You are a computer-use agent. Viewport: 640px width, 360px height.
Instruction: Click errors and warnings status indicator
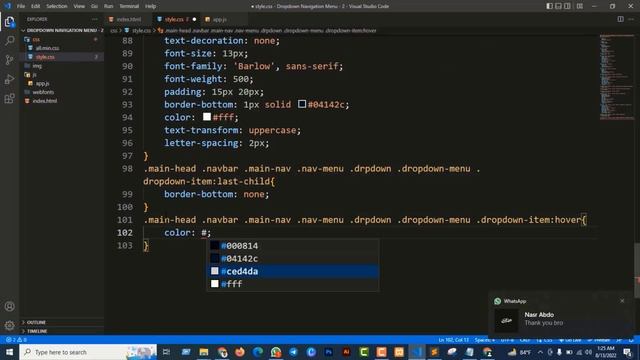point(16,340)
